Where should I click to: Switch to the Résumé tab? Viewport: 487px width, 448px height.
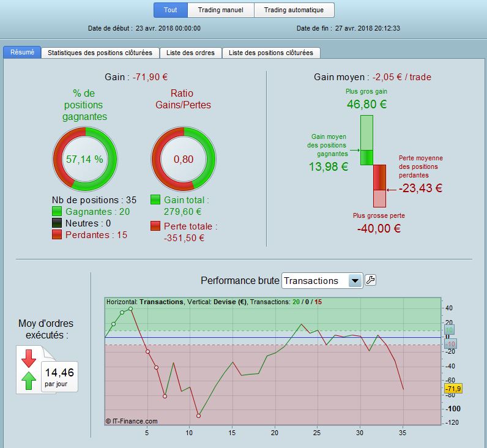[22, 52]
